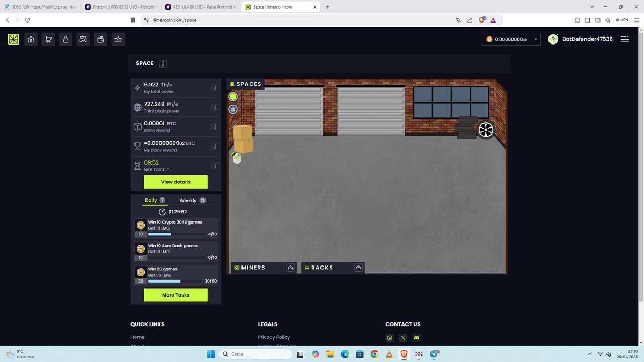Click the Brave Shields lion icon
Screen dimensions: 644x362
coord(482,20)
